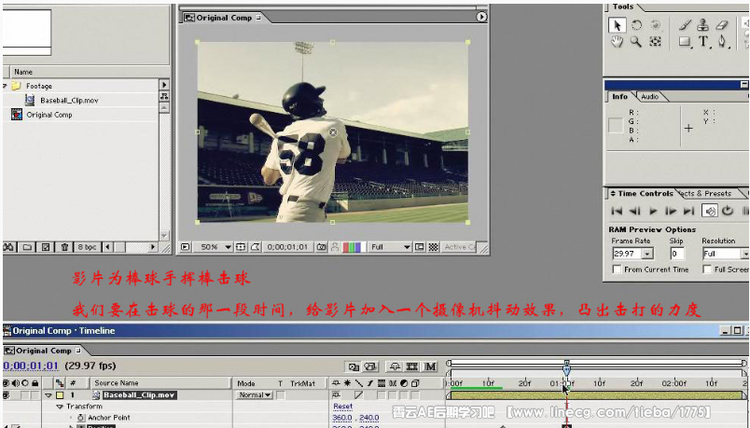Click the always preview icon in viewer

(185, 247)
